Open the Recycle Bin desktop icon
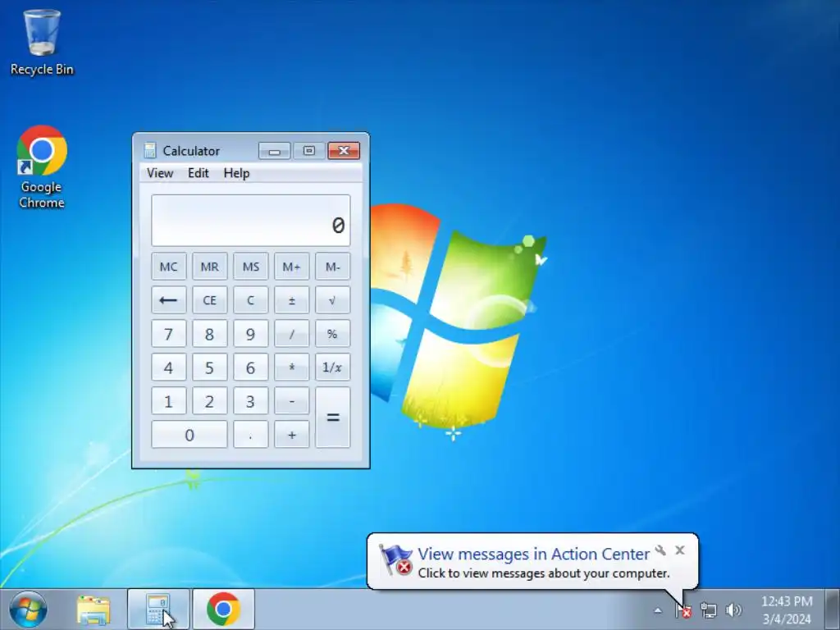This screenshot has width=840, height=630. click(x=42, y=43)
